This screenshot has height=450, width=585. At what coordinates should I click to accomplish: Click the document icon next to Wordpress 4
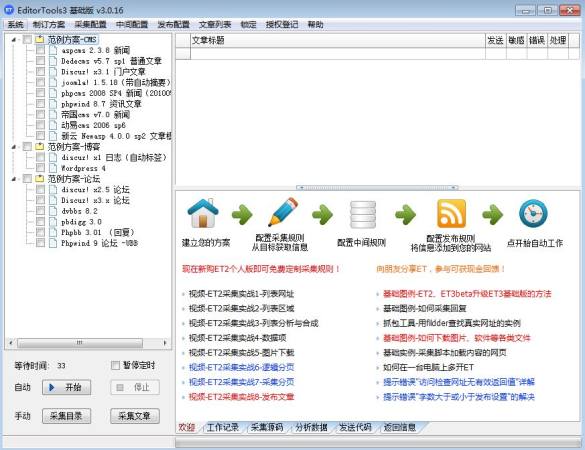(53, 168)
